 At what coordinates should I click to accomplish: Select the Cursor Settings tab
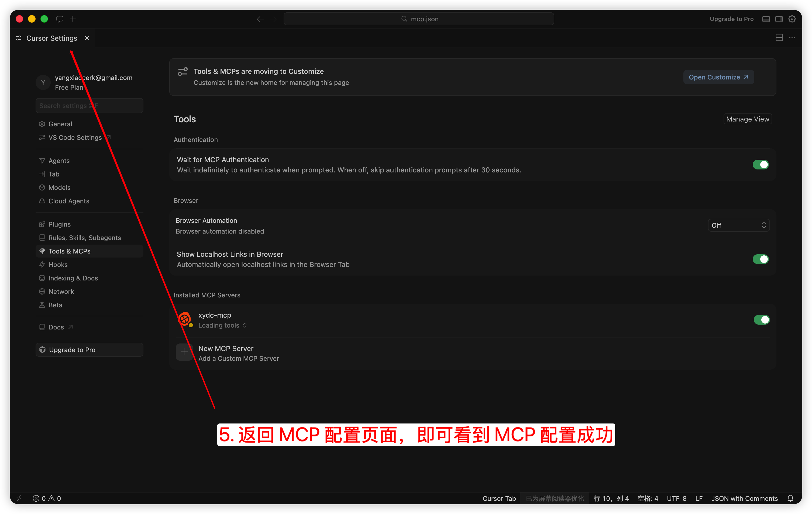coord(52,38)
